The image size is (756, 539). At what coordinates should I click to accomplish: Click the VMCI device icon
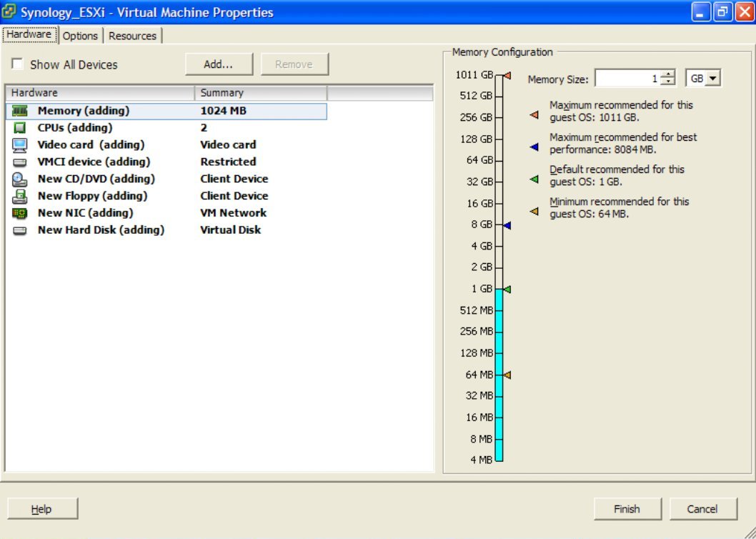tap(19, 162)
